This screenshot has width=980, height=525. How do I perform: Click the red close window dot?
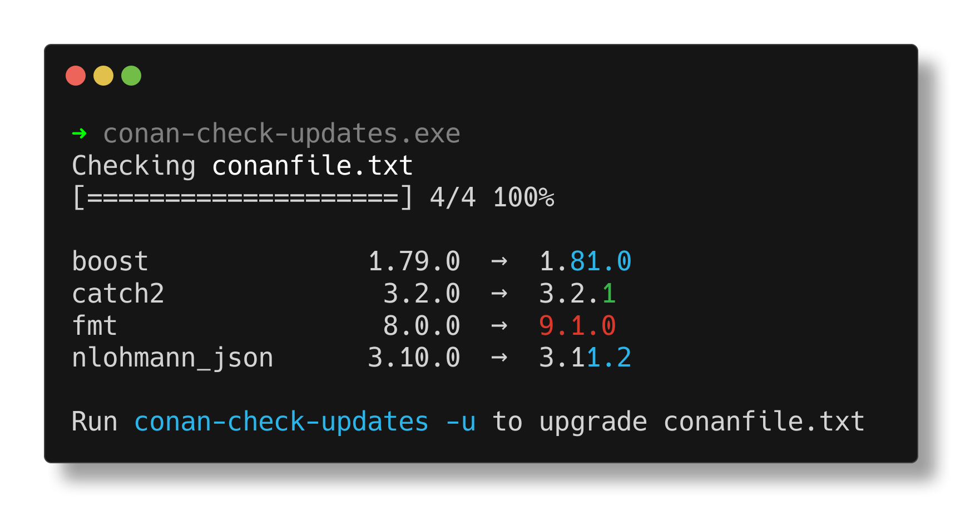(76, 76)
